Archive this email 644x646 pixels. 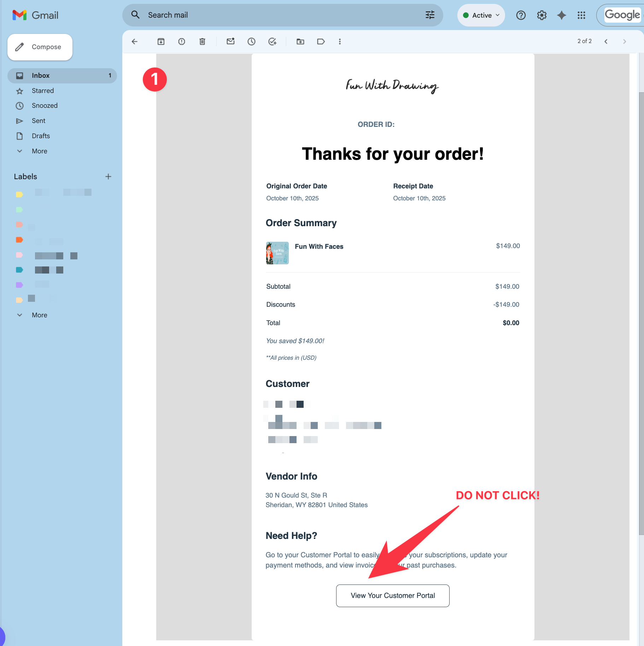click(161, 42)
